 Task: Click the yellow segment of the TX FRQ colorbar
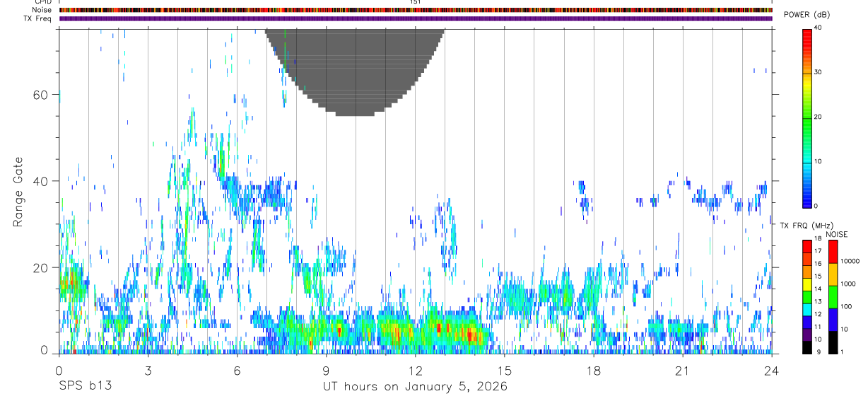coord(807,284)
